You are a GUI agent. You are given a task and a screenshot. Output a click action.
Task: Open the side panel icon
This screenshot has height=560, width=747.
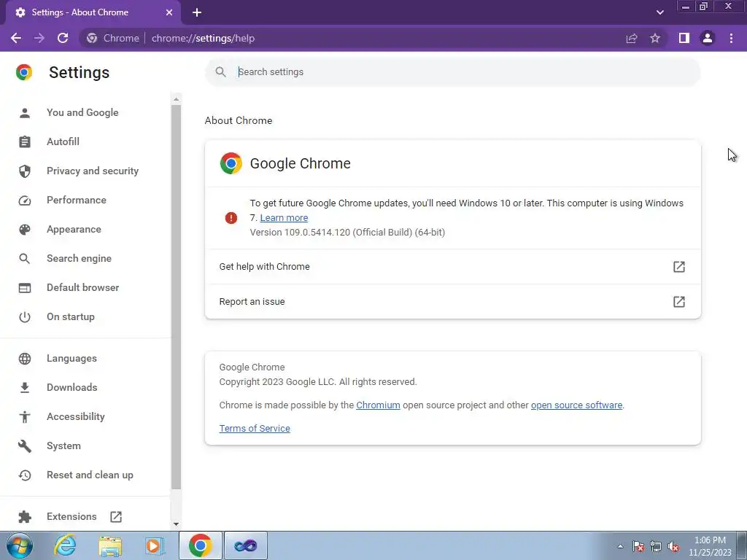pyautogui.click(x=684, y=38)
